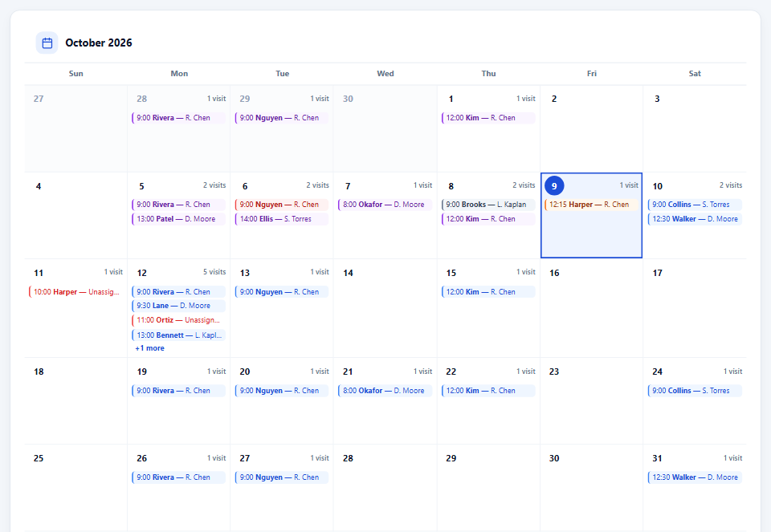The width and height of the screenshot is (771, 532).
Task: Open the 9:00 Rivera visit on October 12
Action: coord(178,292)
